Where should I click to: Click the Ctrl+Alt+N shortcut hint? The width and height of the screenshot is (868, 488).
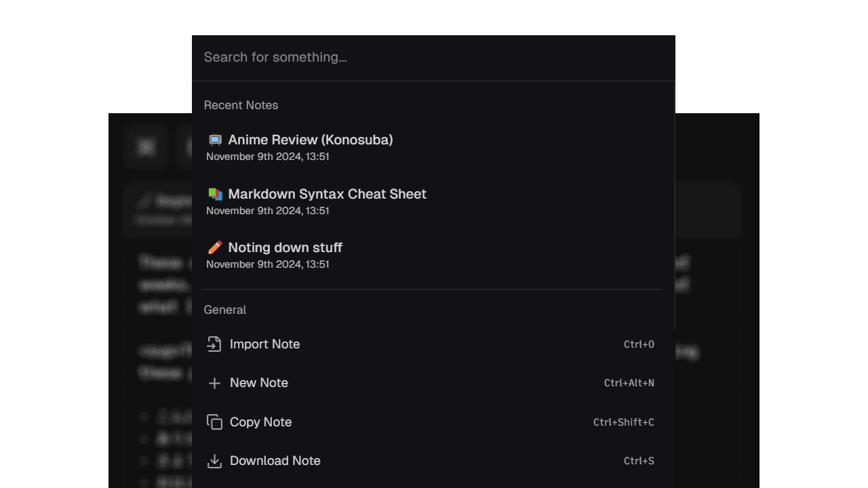[x=629, y=383]
